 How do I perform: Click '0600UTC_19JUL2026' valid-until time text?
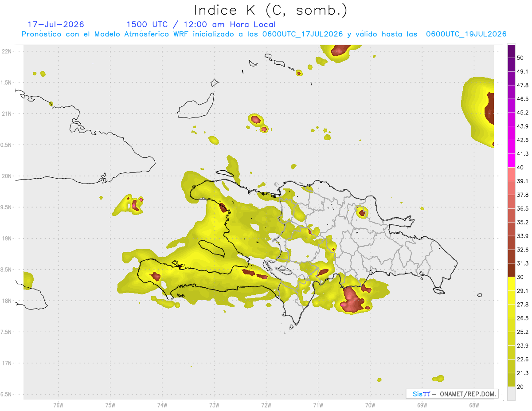[x=466, y=34]
